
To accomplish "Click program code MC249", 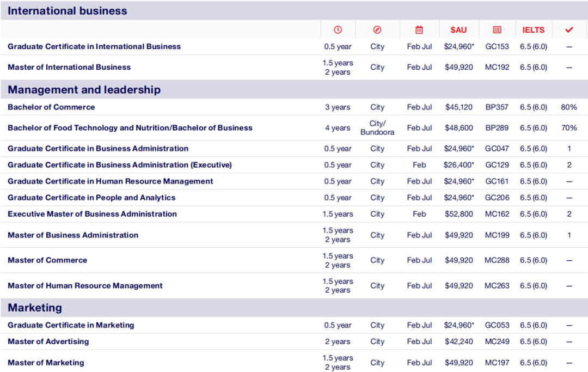I will [497, 341].
